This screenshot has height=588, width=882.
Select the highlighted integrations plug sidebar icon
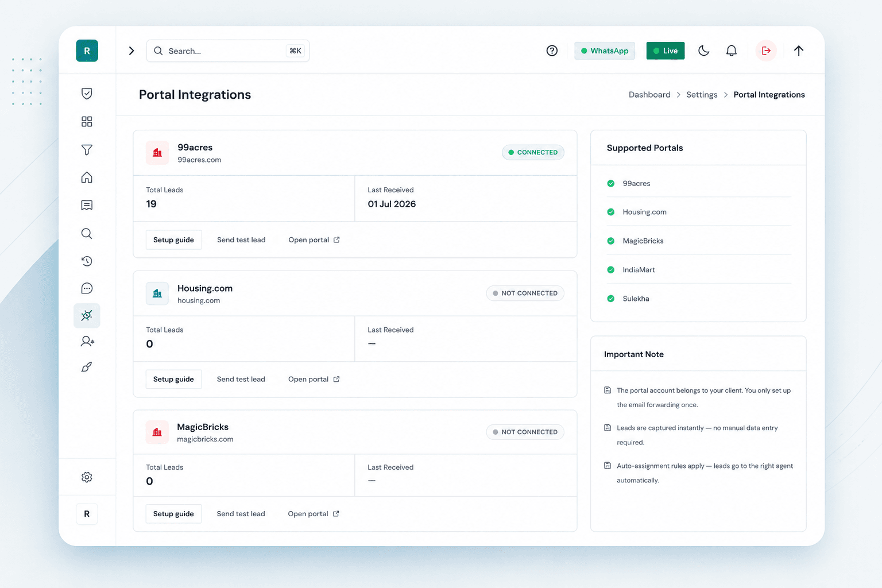pos(87,315)
